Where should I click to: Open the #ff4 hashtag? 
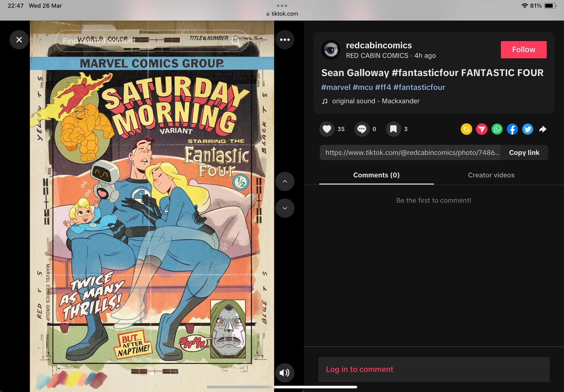(383, 87)
